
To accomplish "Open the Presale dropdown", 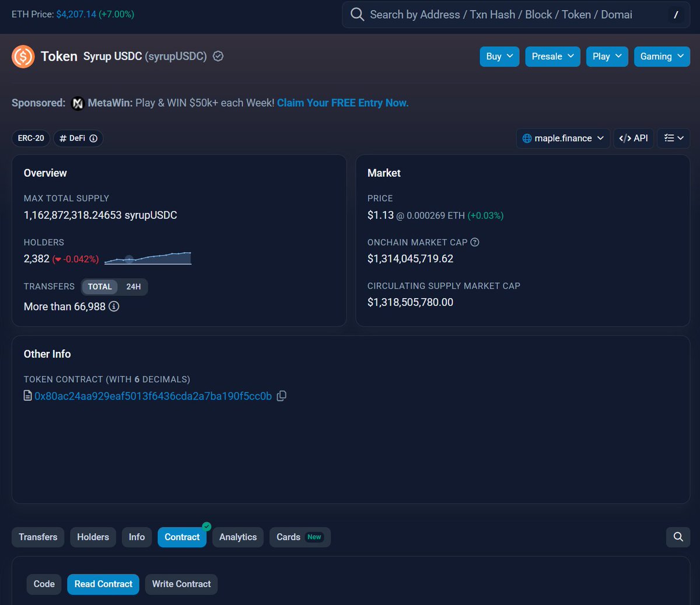I will tap(552, 57).
